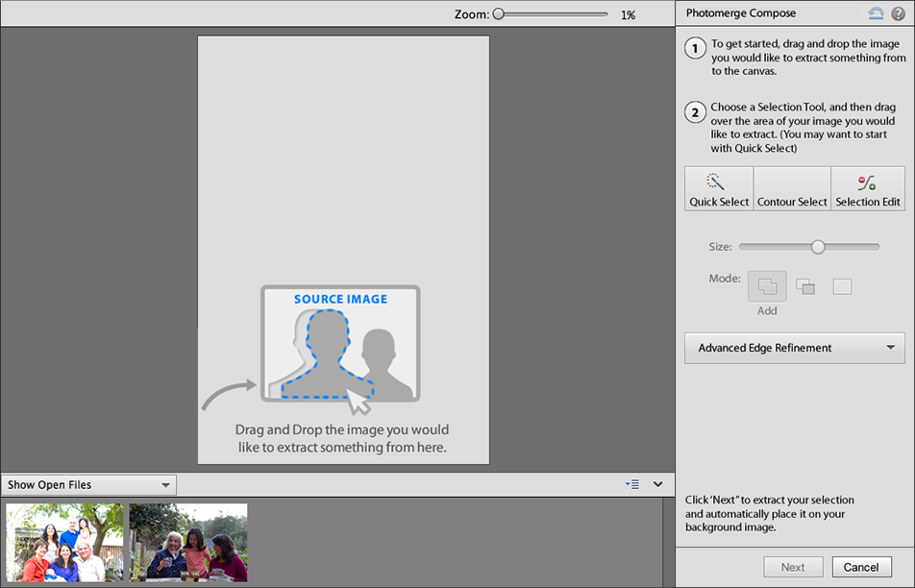Activate the Selection Edit tool
The height and width of the screenshot is (588, 915).
(868, 188)
